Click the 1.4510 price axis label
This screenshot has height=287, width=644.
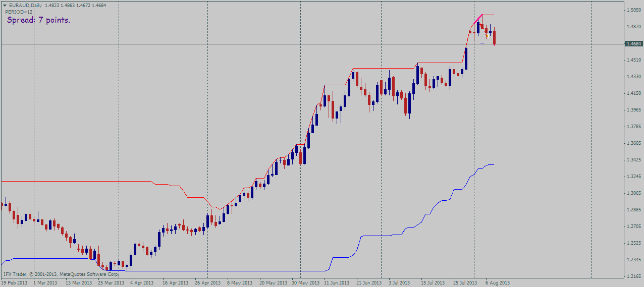[x=634, y=60]
